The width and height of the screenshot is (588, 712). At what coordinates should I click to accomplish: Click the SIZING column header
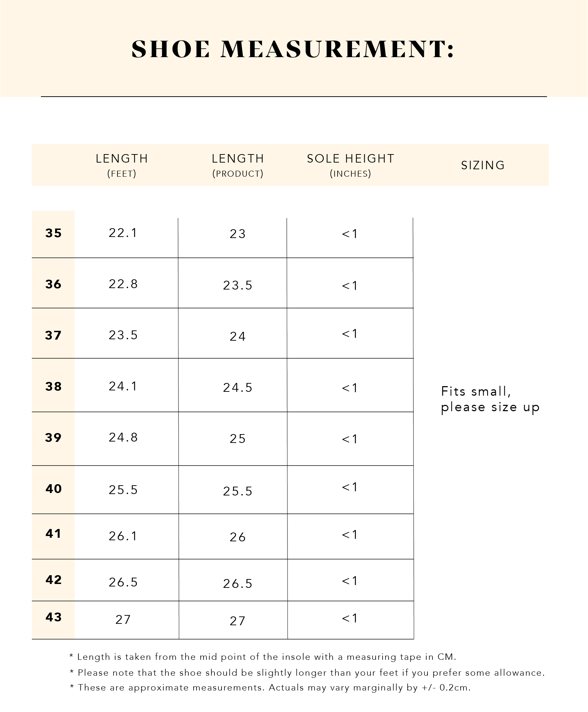click(483, 165)
